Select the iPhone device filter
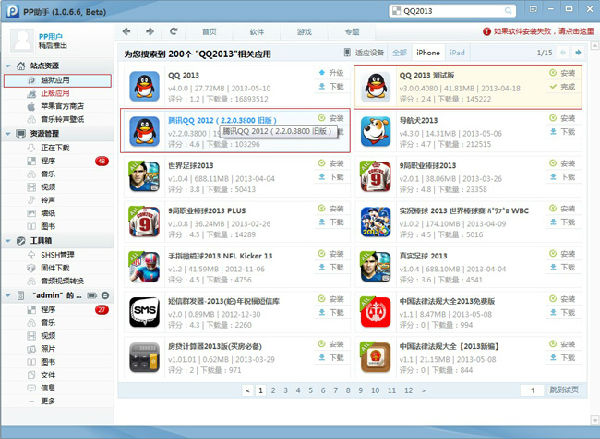Viewport: 600px width, 439px height. pyautogui.click(x=428, y=52)
